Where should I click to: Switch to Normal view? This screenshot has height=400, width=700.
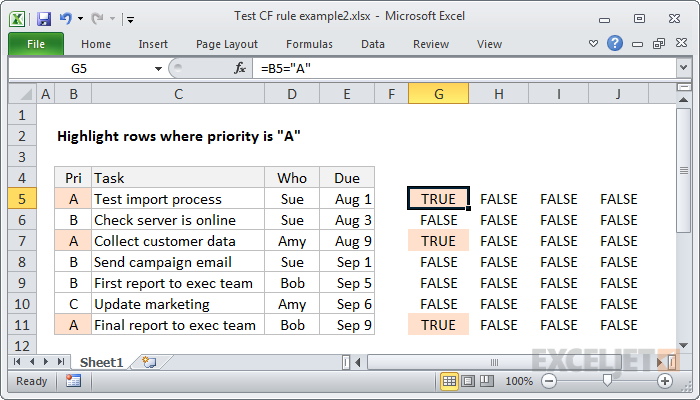click(x=449, y=381)
